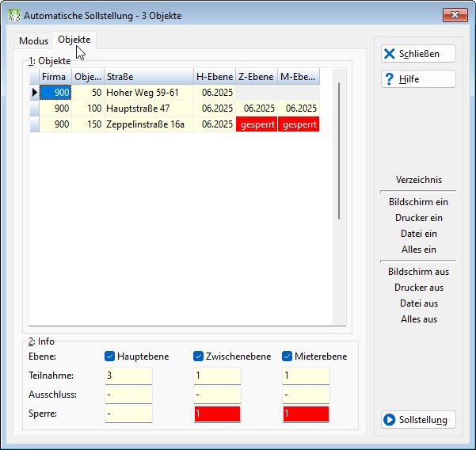Viewport: 476px width, 450px height.
Task: Uncheck the Hauptebene checkbox
Action: (x=109, y=357)
